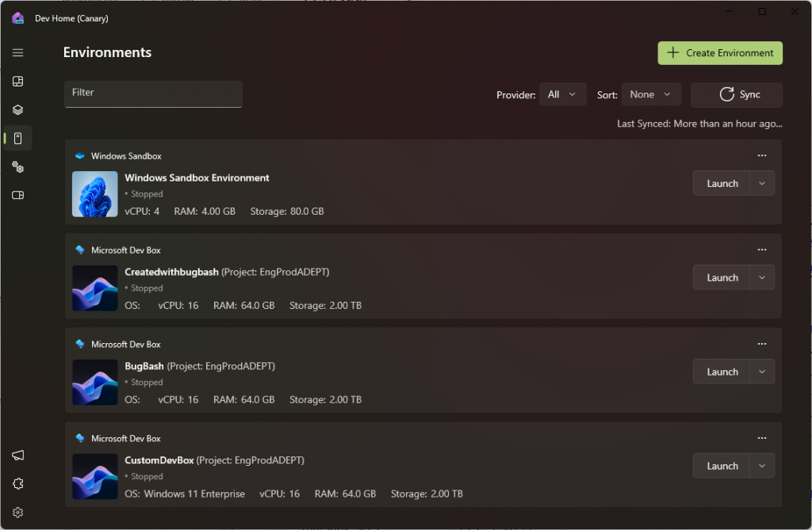812x530 pixels.
Task: Click the Windows Sandbox provider icon
Action: [78, 155]
